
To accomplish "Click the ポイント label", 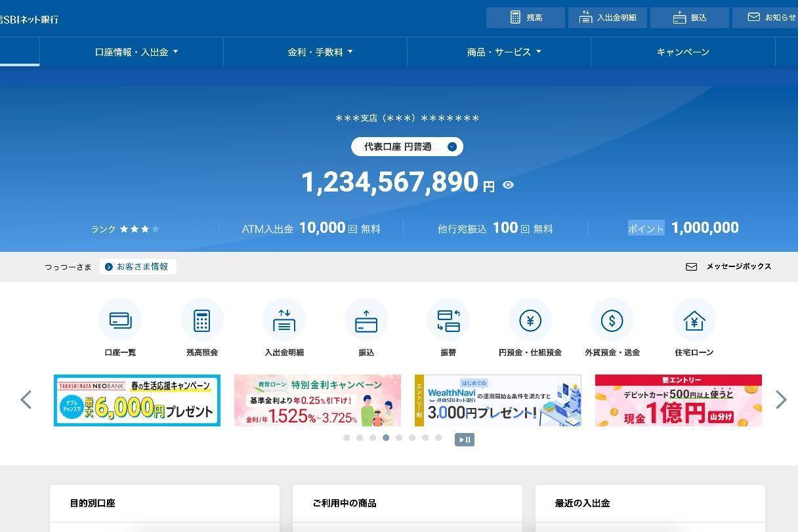I will (x=646, y=228).
